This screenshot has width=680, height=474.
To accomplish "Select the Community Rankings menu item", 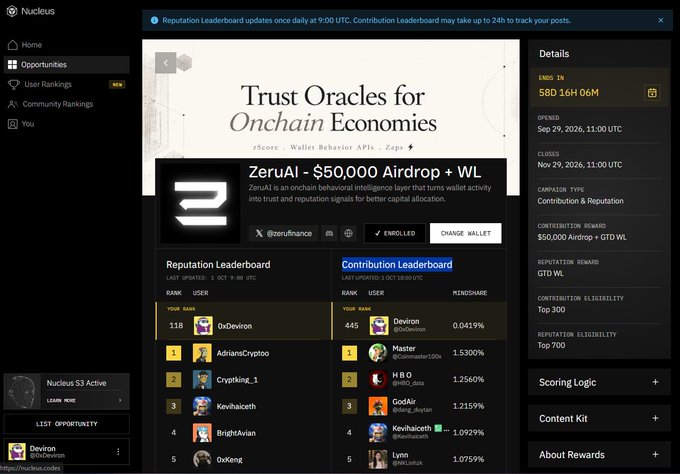I will point(66,104).
